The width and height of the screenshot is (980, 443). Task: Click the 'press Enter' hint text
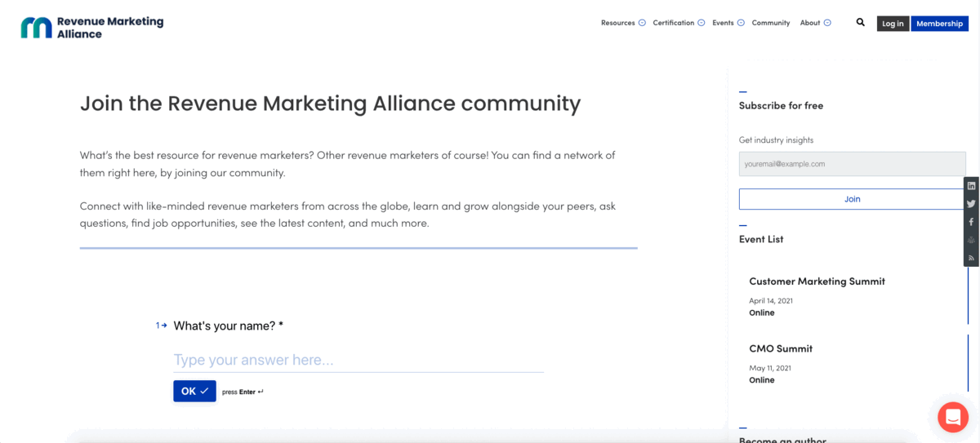pos(243,392)
